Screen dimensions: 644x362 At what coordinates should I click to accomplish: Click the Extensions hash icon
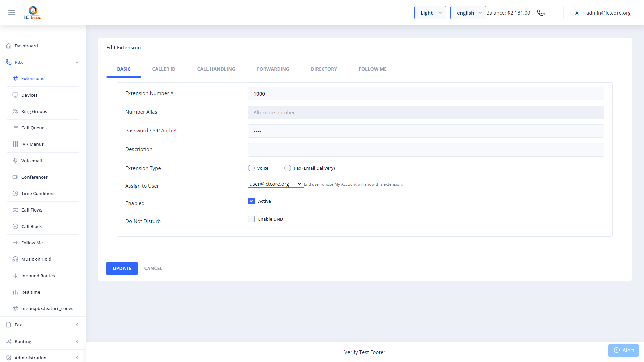tap(15, 78)
